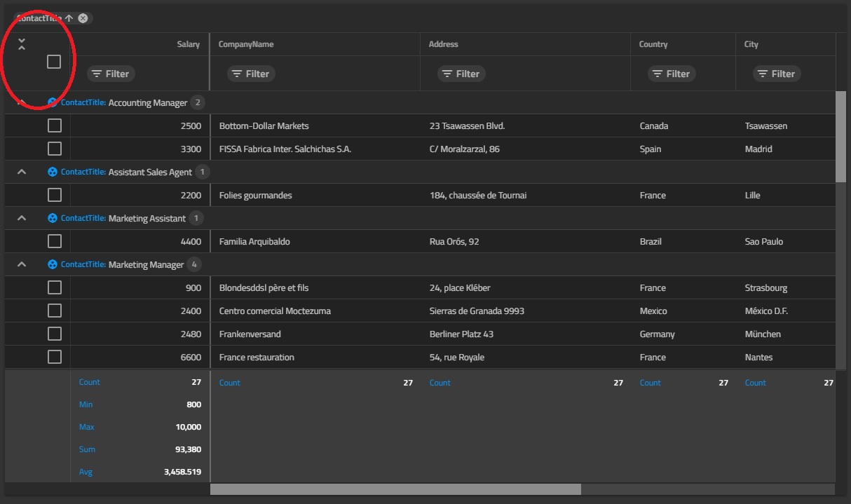Select the Frankenversand row checkbox
This screenshot has width=851, height=504.
(54, 334)
